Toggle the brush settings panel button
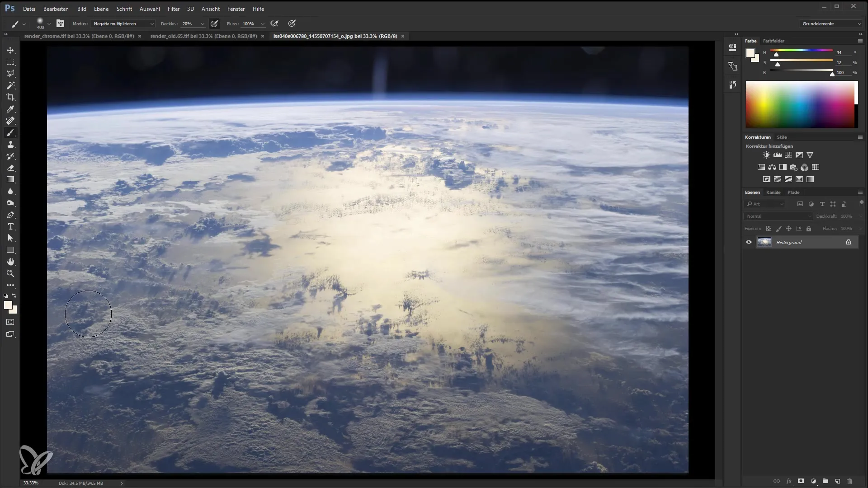This screenshot has width=868, height=488. point(60,23)
